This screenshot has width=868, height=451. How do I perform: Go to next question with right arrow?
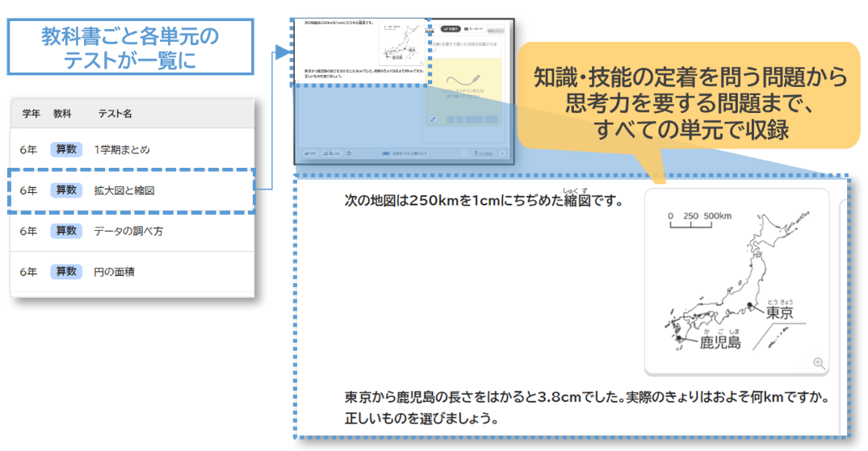[503, 152]
